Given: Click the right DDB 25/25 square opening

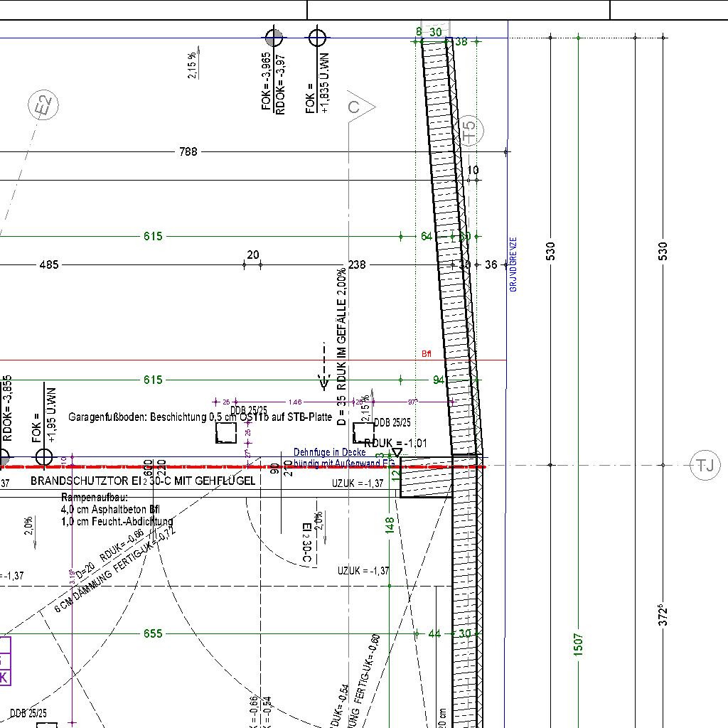Looking at the screenshot, I should tap(363, 432).
